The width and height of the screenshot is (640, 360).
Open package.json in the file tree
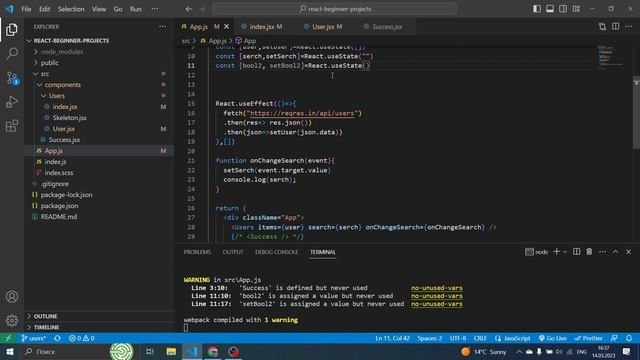click(x=60, y=206)
